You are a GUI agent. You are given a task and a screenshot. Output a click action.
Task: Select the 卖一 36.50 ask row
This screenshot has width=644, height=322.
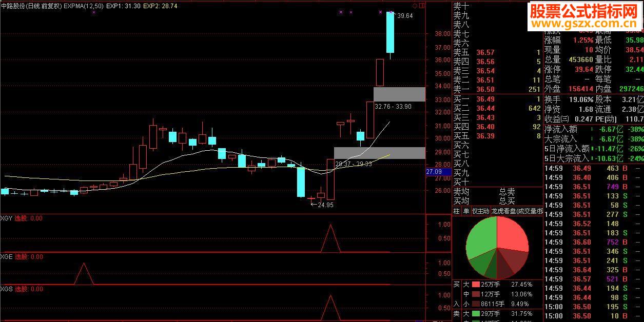[497, 89]
